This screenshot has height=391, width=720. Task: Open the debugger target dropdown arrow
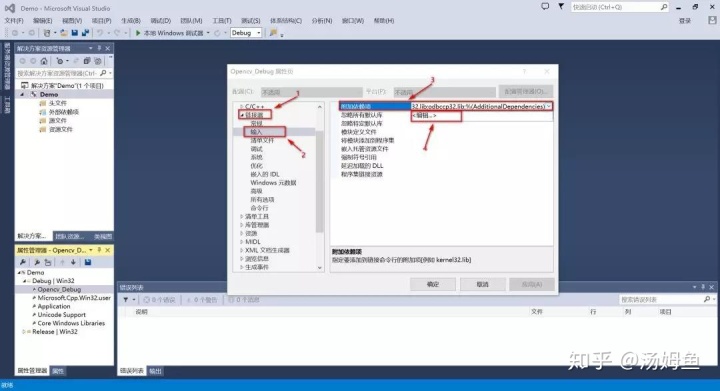coord(208,33)
